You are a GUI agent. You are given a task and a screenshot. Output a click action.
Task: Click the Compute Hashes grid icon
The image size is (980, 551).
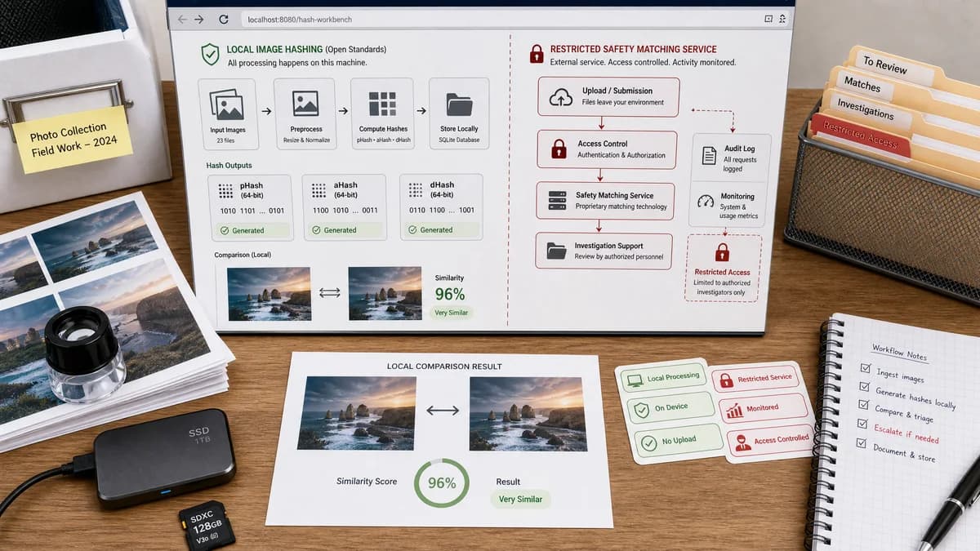[x=382, y=104]
